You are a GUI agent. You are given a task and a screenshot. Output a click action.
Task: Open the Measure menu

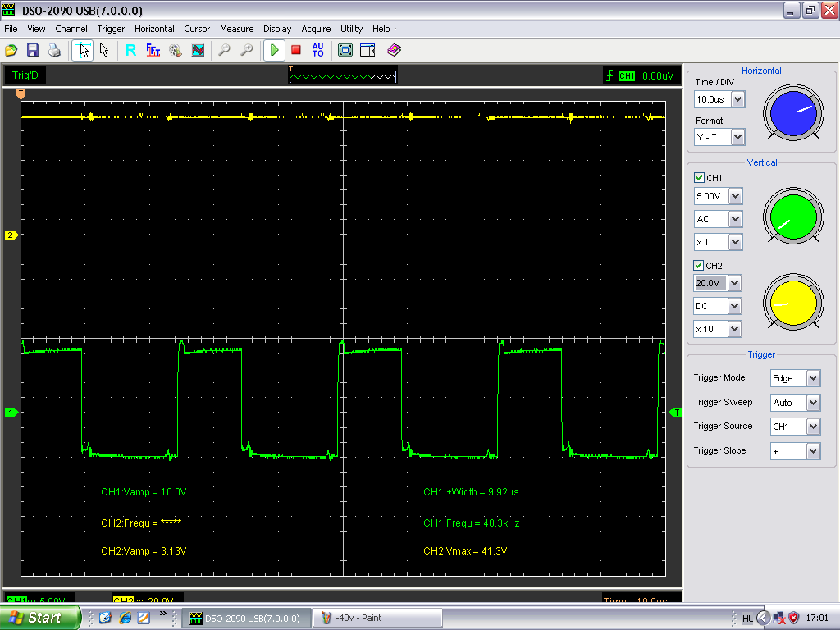tap(236, 29)
